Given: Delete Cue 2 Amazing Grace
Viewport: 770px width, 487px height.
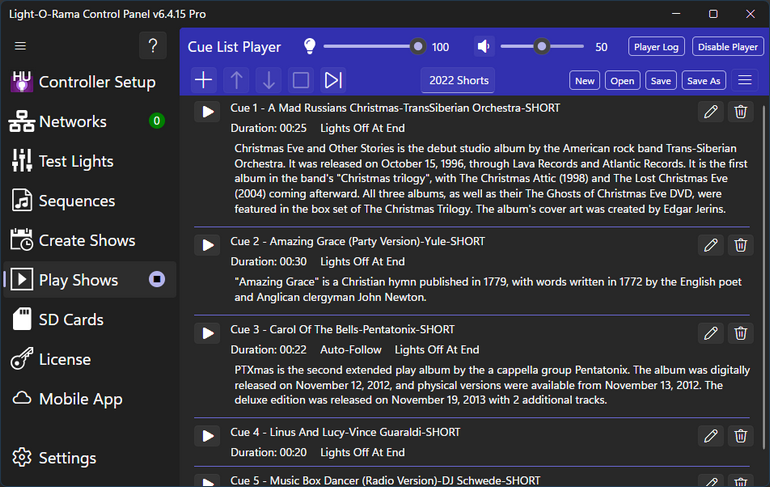Looking at the screenshot, I should tap(741, 245).
